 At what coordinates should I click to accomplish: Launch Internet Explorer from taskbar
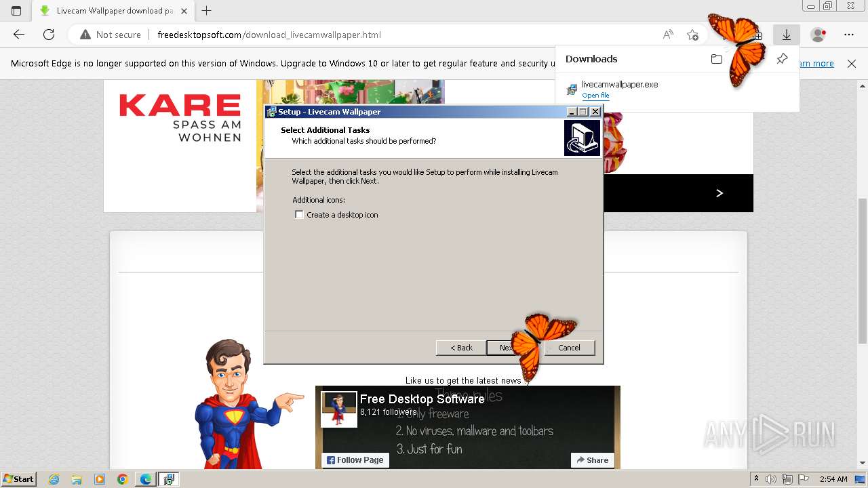pos(54,479)
